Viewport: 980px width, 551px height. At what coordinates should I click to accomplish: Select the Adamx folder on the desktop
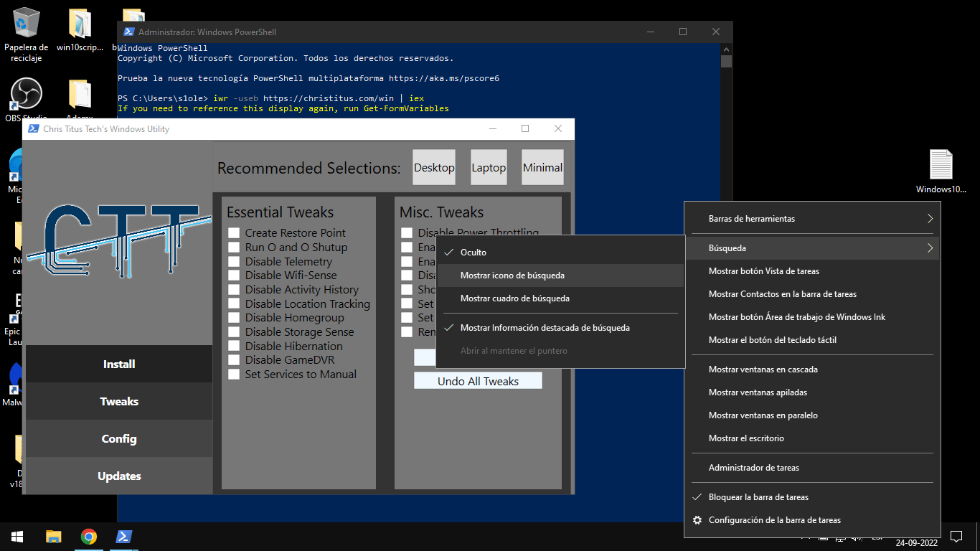tap(80, 100)
